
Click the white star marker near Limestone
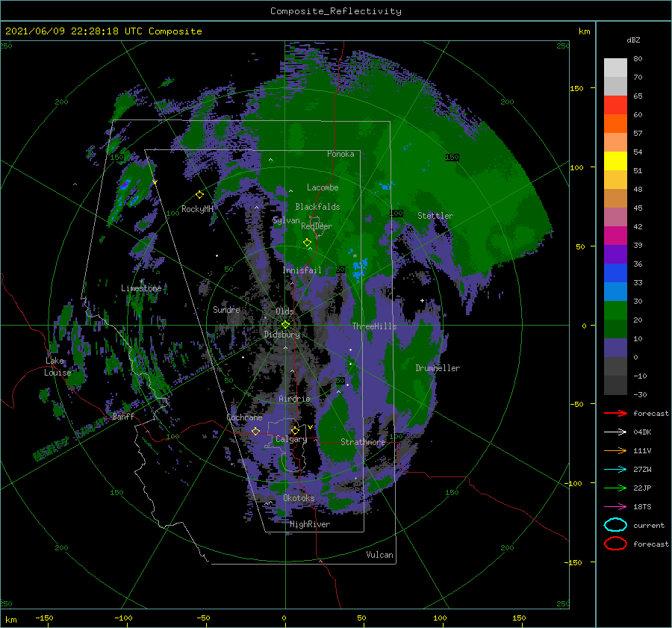(x=141, y=282)
